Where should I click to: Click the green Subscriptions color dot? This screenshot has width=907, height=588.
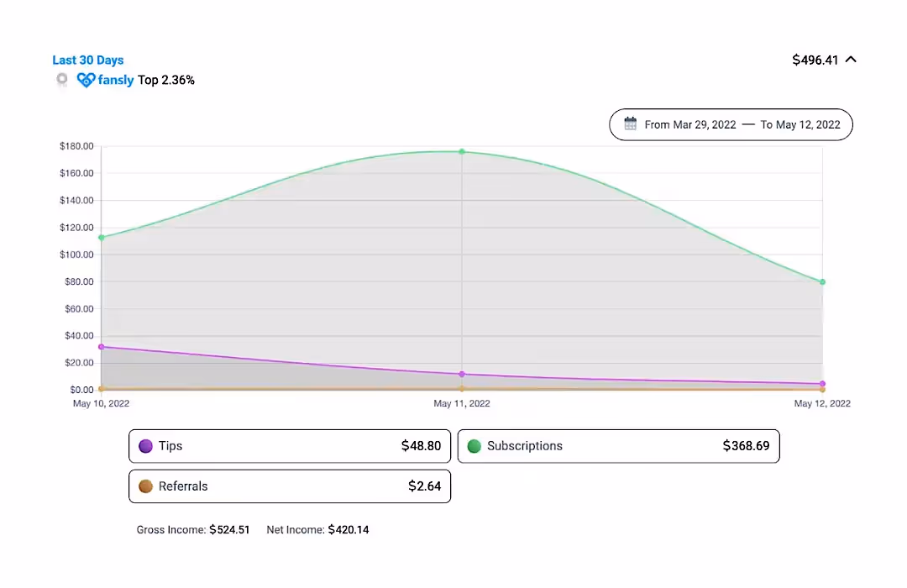point(474,446)
